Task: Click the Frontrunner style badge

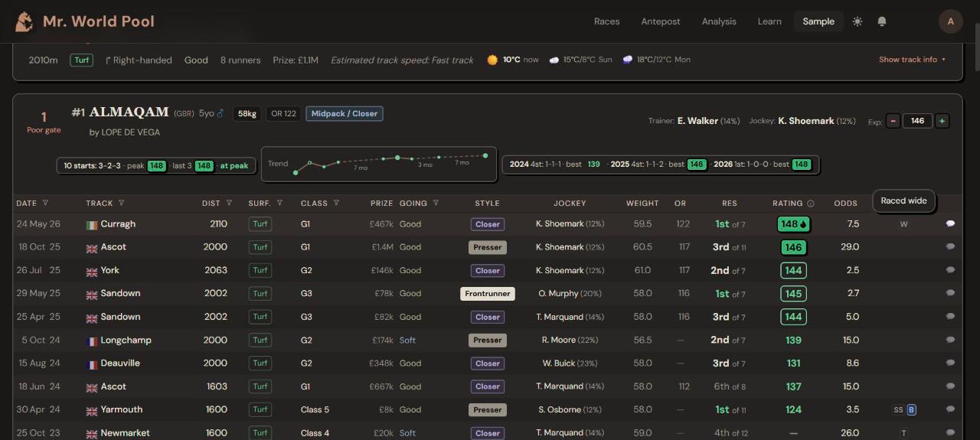Action: [488, 294]
